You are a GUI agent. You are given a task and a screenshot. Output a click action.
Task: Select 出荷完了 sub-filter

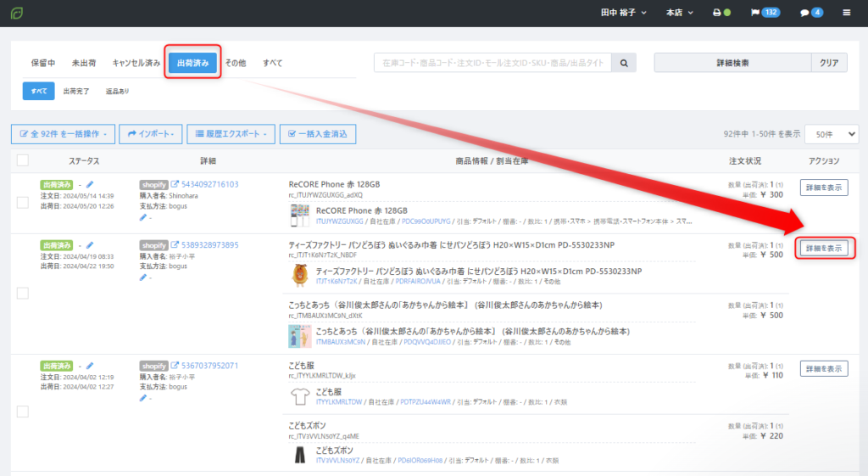click(x=76, y=92)
